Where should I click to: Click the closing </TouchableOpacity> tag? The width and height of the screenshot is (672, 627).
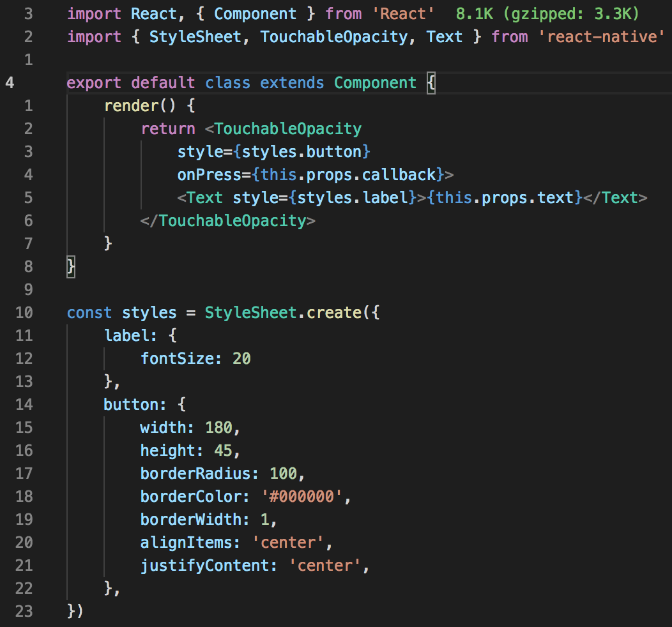point(228,221)
